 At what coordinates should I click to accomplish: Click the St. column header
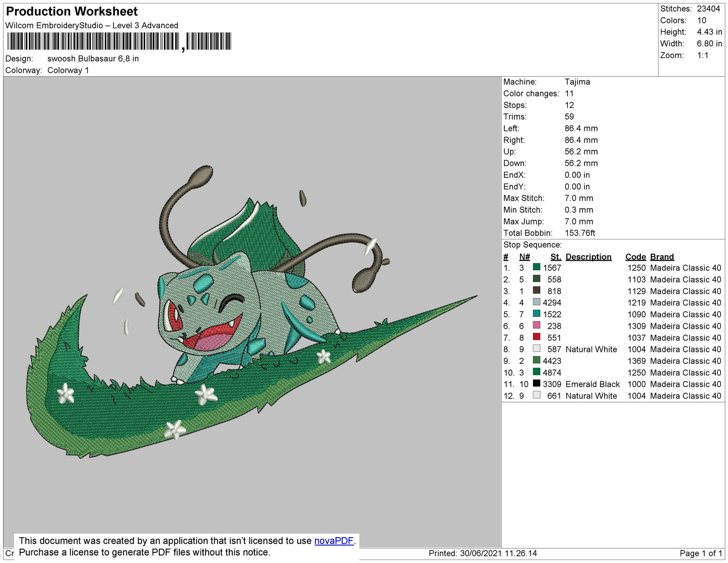(x=555, y=257)
